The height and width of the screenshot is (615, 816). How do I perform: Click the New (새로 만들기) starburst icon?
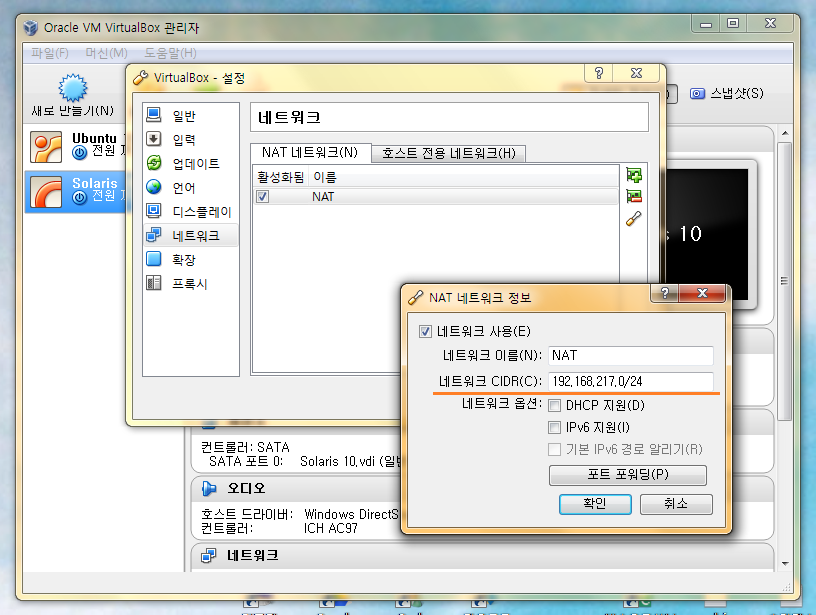point(72,87)
